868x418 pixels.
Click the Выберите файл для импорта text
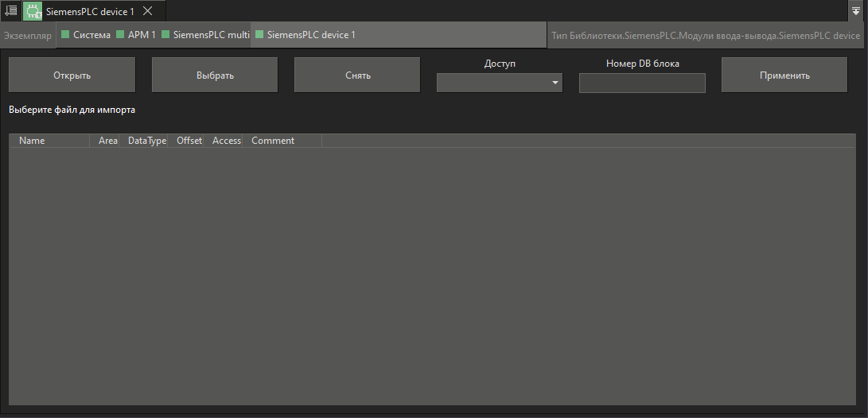(x=72, y=110)
